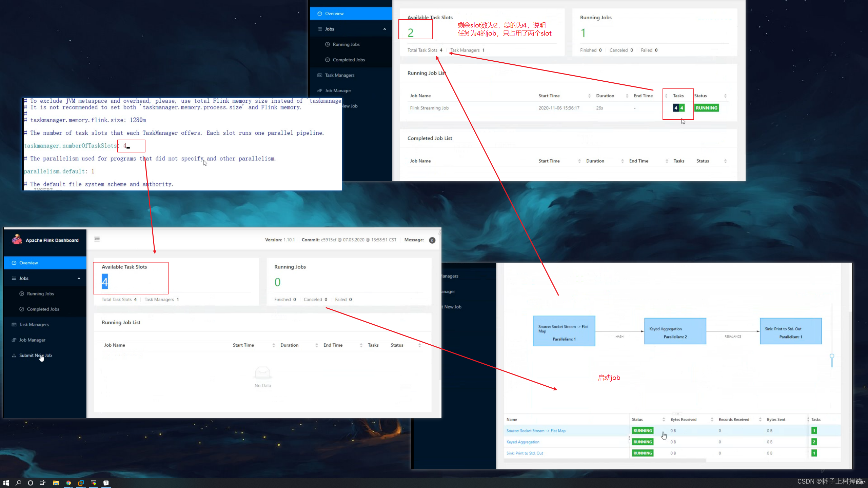Open Source: Socket Stream -> Flat Map table link
This screenshot has width=868, height=488.
(x=536, y=431)
